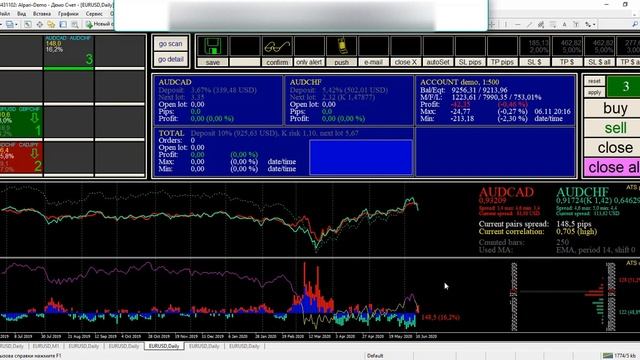
Task: Open the Вставка menu
Action: pyautogui.click(x=42, y=14)
